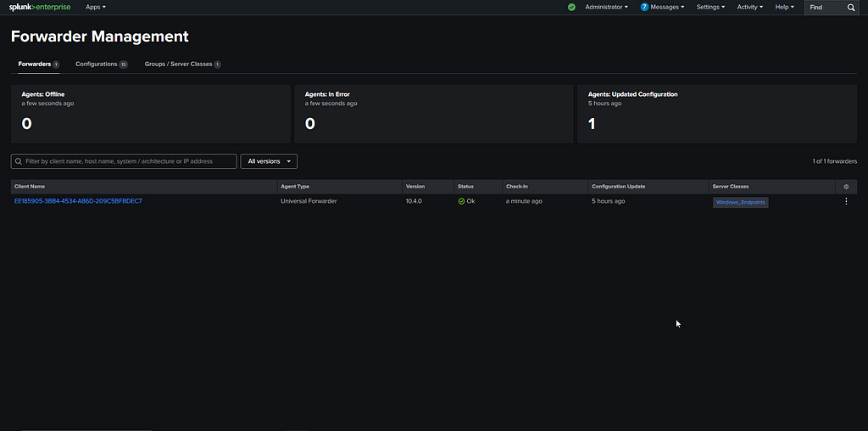Click the green Ok status icon
Viewport: 868px width, 431px height.
462,202
